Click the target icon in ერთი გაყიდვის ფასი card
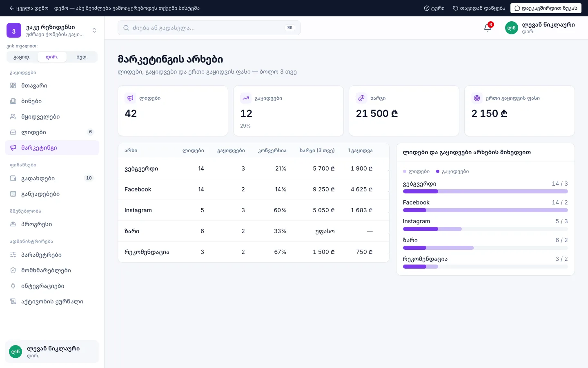 pos(477,98)
